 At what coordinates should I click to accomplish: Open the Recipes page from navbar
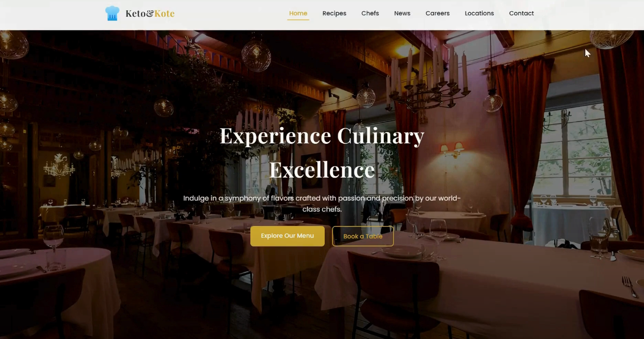pyautogui.click(x=334, y=13)
